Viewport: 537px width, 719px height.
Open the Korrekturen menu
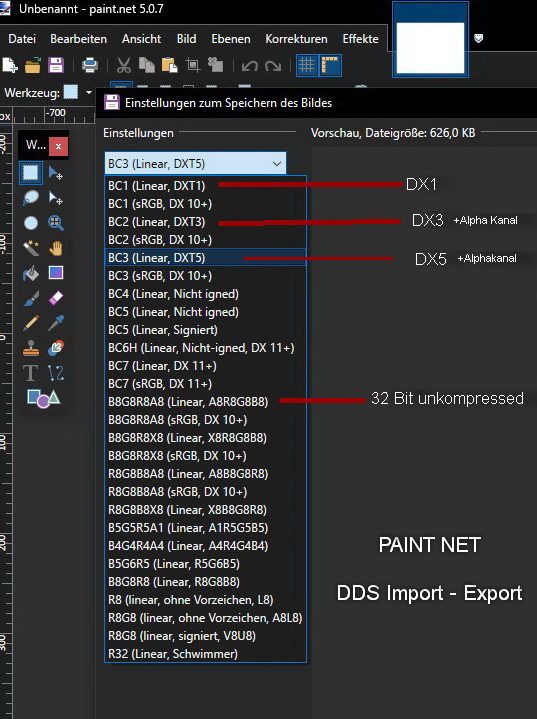click(296, 39)
